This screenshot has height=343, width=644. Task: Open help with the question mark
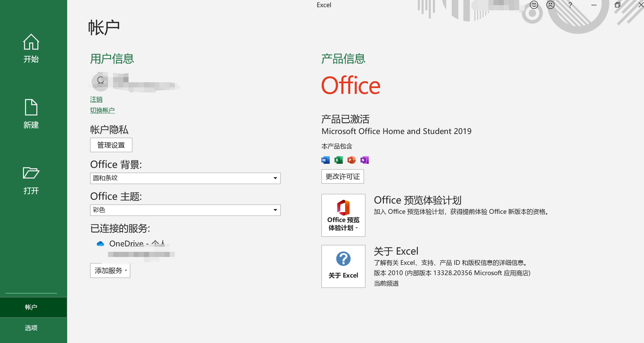[x=570, y=5]
